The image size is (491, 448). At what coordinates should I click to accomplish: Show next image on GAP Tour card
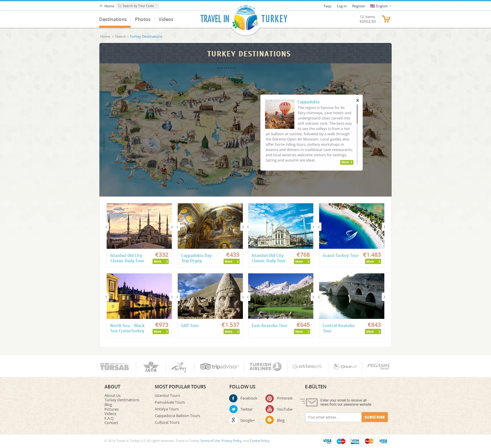click(243, 297)
